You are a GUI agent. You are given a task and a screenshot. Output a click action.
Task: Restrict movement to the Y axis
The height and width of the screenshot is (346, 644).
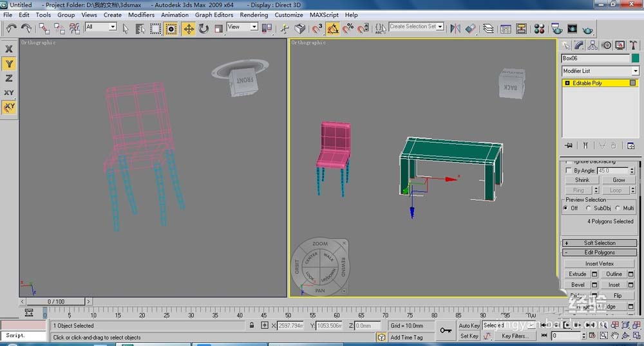(8, 64)
